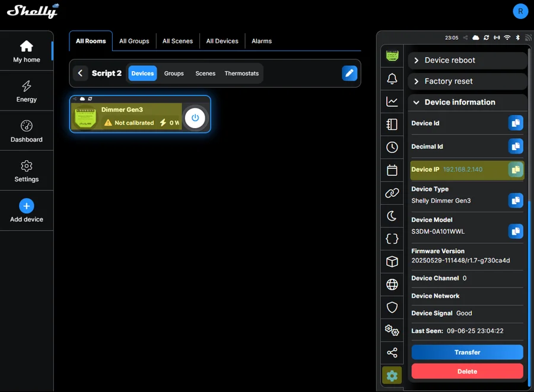Click the Last Seen timestamp
This screenshot has width=534, height=392.
click(x=475, y=331)
